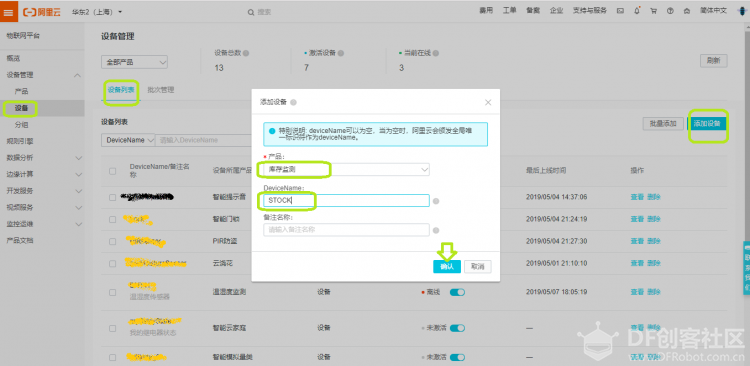Toggle the enable switch in 智能模拟量类 row

coord(457,357)
